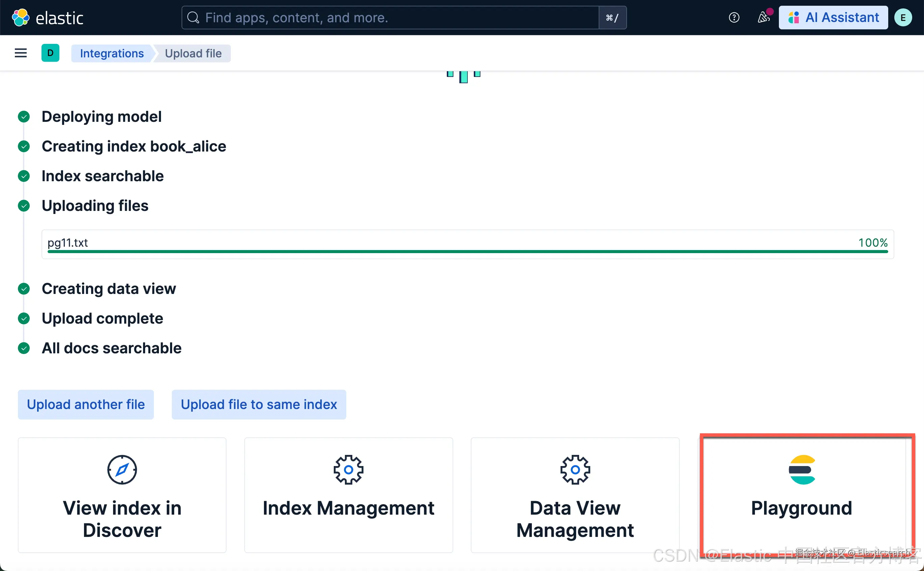This screenshot has width=924, height=571.
Task: Open the E user avatar menu
Action: coord(903,17)
